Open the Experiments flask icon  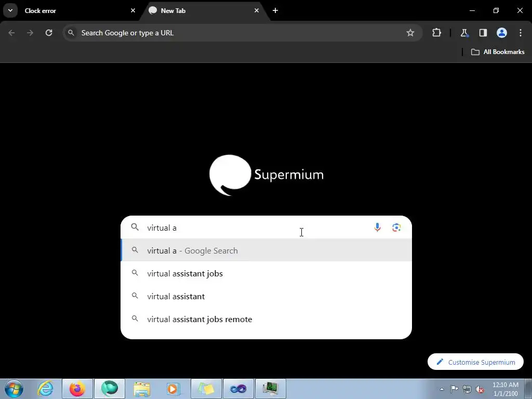(464, 33)
